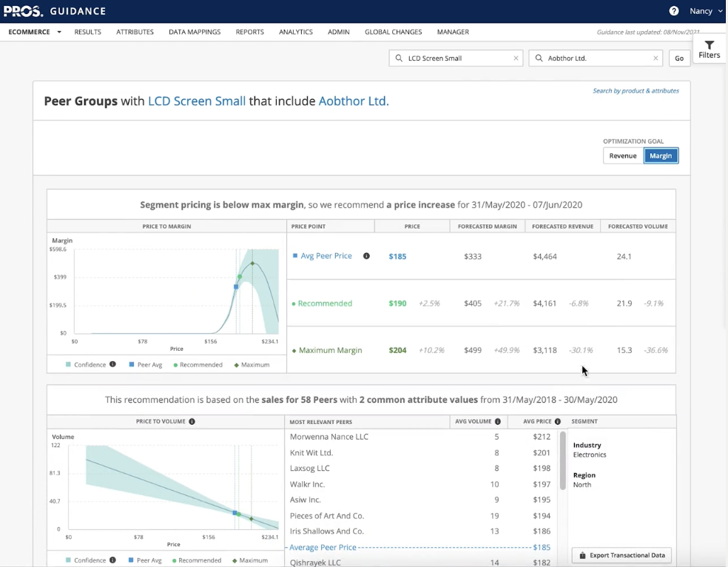
Task: Select Revenue optimization goal
Action: (623, 155)
